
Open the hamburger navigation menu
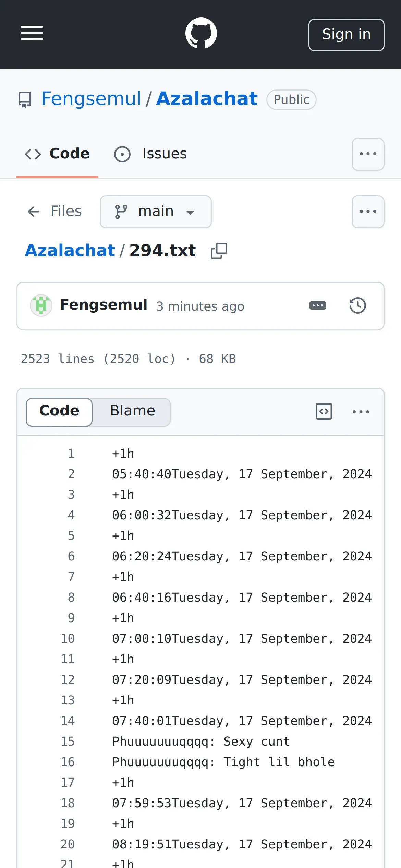pos(32,33)
